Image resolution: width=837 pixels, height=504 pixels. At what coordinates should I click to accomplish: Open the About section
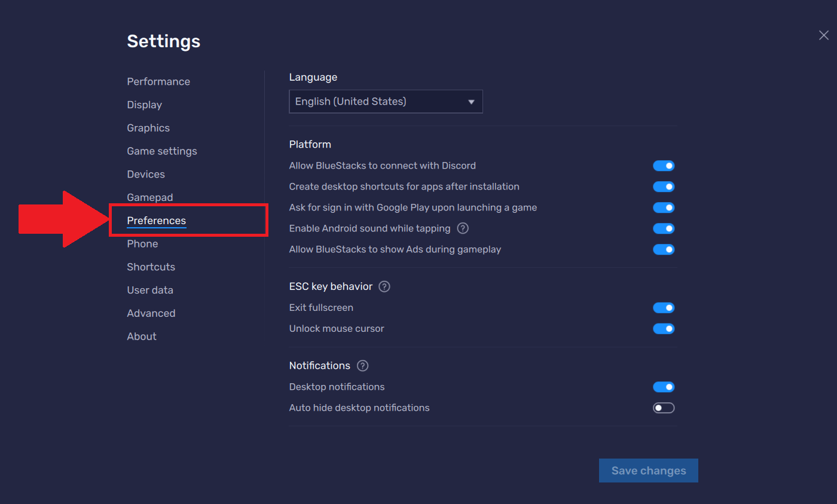[x=142, y=337]
